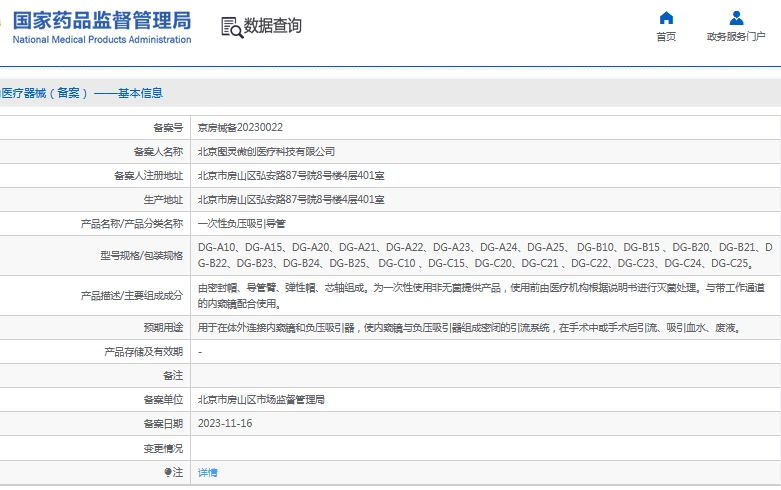Image resolution: width=781 pixels, height=490 pixels.
Task: Click the 备案人注册地址 field label
Action: pyautogui.click(x=148, y=176)
